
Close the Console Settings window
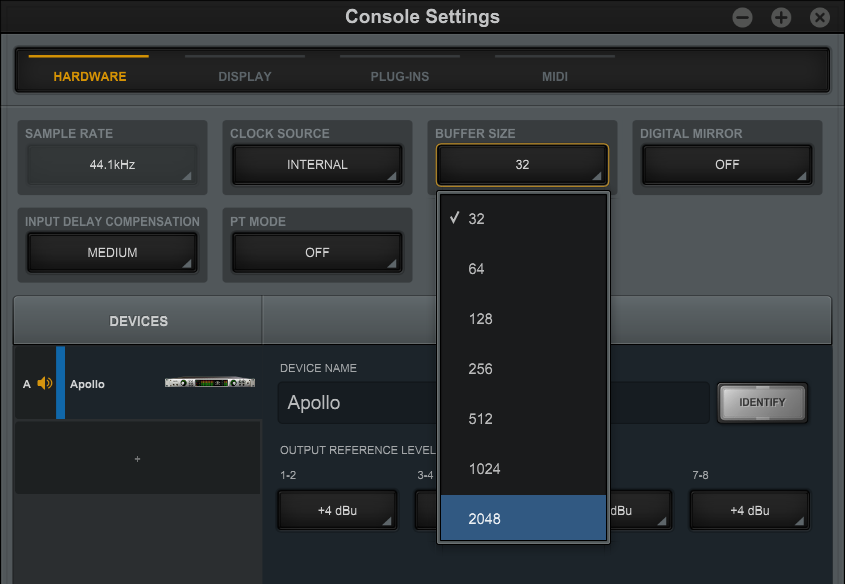(x=820, y=17)
